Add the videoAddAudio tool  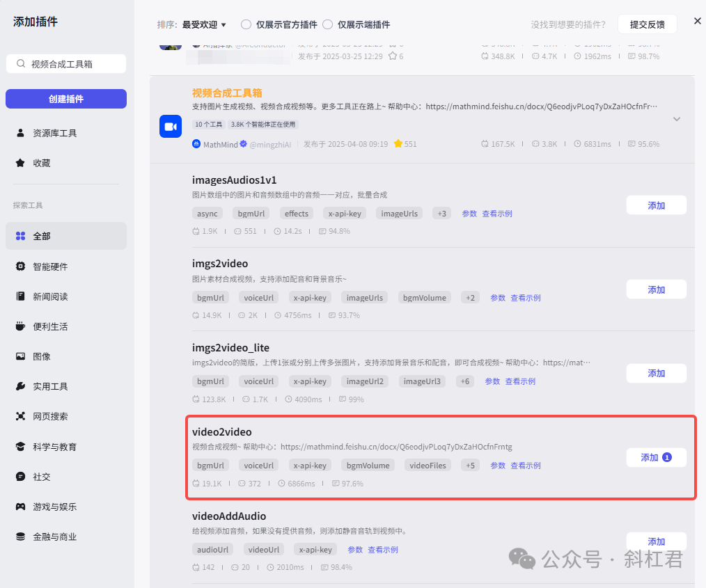pyautogui.click(x=656, y=541)
